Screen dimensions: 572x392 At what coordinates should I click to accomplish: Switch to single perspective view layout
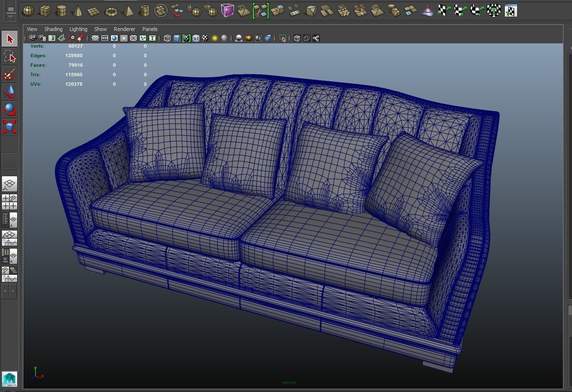(x=10, y=184)
